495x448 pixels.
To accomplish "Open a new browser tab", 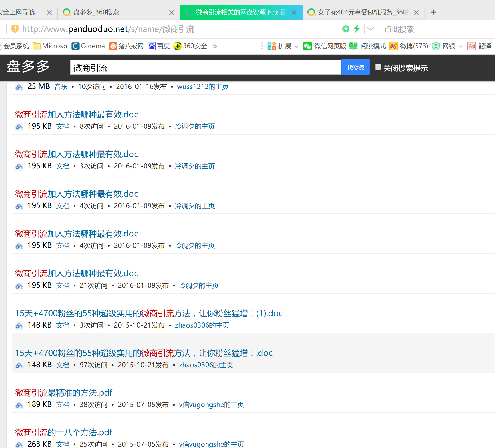I will click(x=434, y=12).
